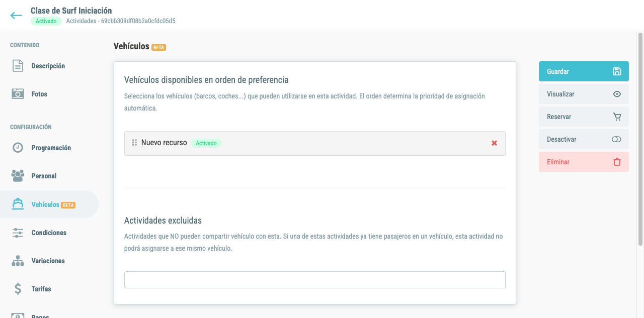Open Tarifas via its dollar icon
Screen dimensions: 644x318
coord(18,289)
